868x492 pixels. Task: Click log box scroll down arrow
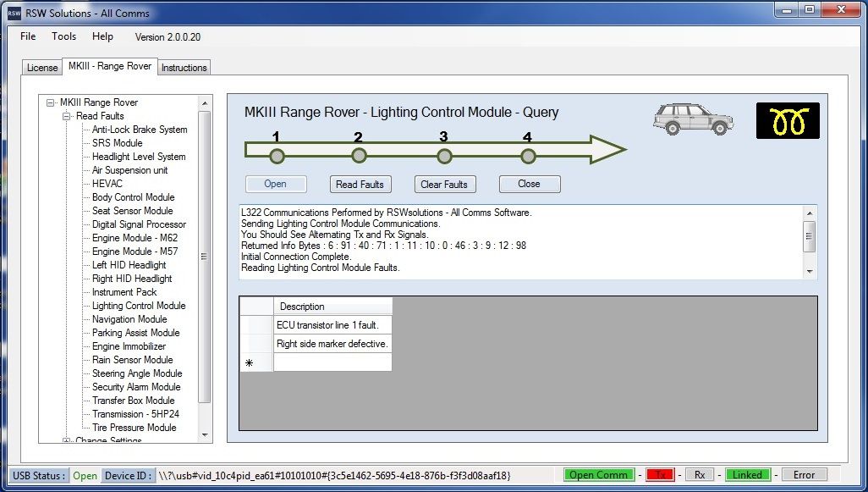[810, 272]
